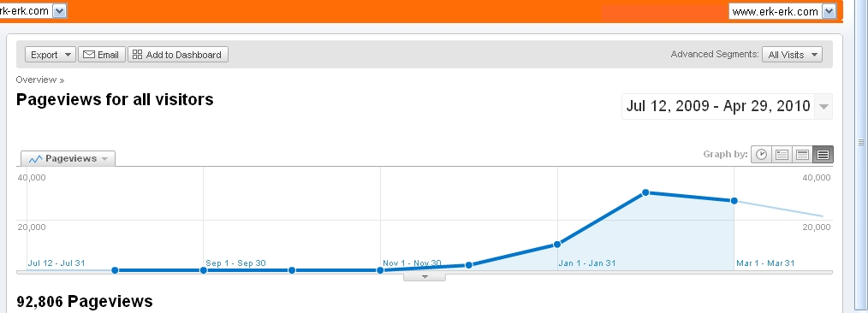Expand the date range picker arrow
The height and width of the screenshot is (313, 868).
(x=823, y=106)
